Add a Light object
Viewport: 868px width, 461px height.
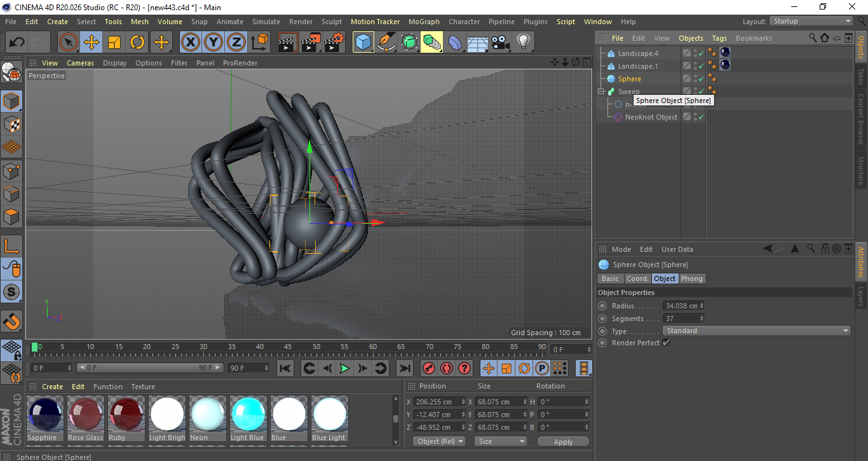(523, 43)
